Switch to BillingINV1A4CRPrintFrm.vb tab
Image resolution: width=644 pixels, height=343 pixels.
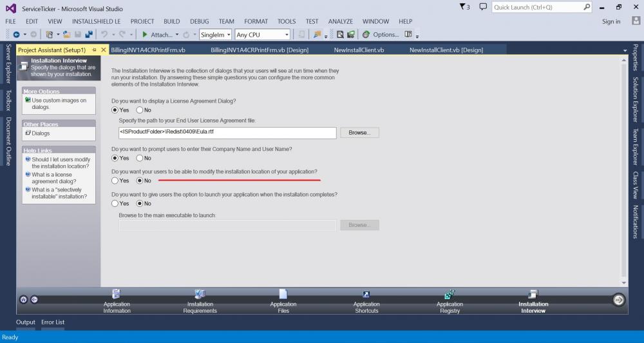(148, 50)
